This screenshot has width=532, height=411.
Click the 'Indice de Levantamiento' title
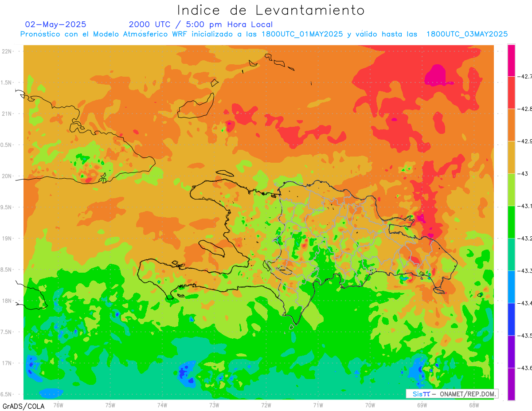tap(270, 10)
